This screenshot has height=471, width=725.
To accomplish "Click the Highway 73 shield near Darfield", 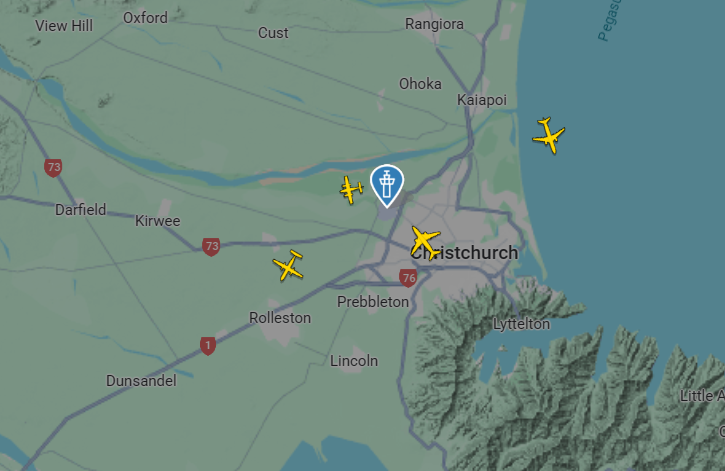I will coord(53,168).
